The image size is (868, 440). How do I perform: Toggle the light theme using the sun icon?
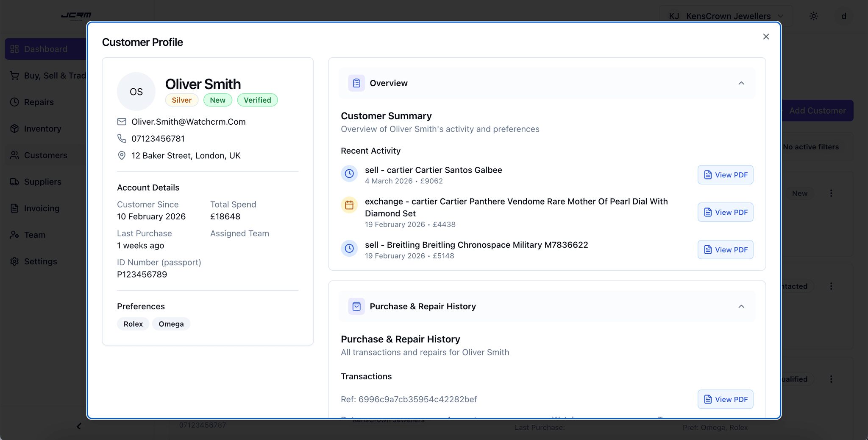[x=813, y=16]
